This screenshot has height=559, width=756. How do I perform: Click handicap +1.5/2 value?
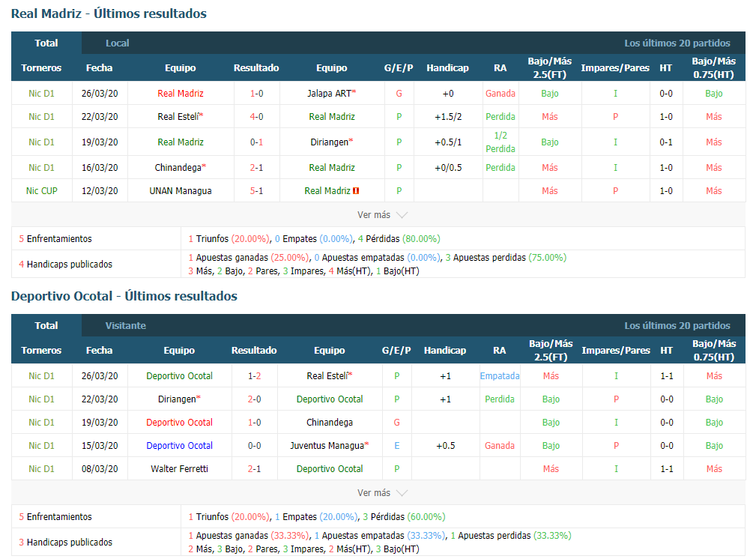click(x=448, y=117)
